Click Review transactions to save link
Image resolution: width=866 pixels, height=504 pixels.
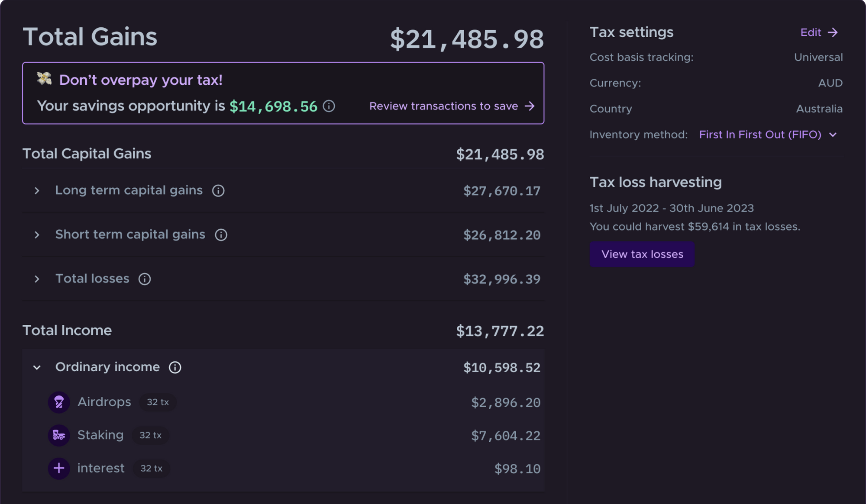(452, 106)
